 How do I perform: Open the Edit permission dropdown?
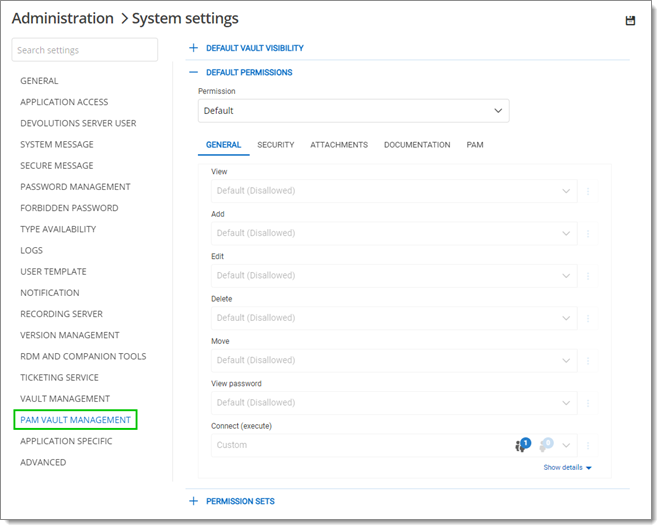[394, 275]
